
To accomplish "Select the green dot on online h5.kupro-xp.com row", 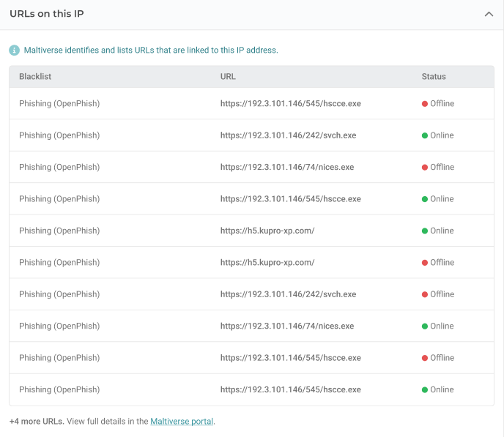I will 425,231.
